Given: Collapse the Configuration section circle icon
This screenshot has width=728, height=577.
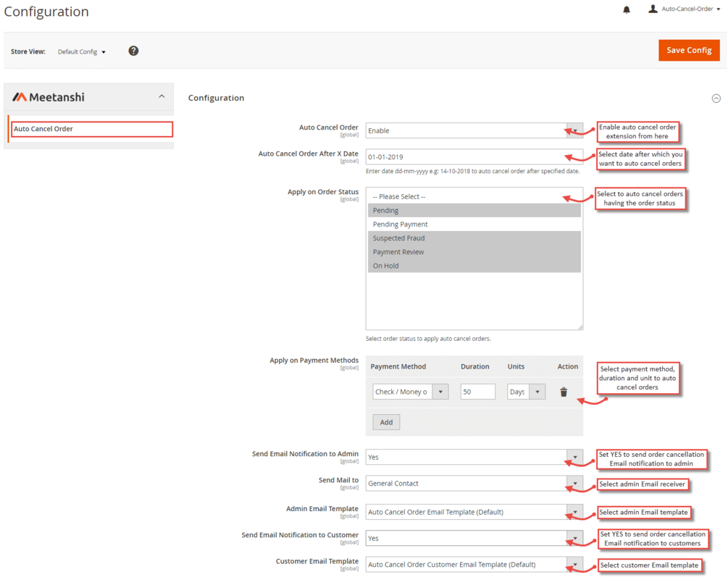Looking at the screenshot, I should tap(716, 98).
